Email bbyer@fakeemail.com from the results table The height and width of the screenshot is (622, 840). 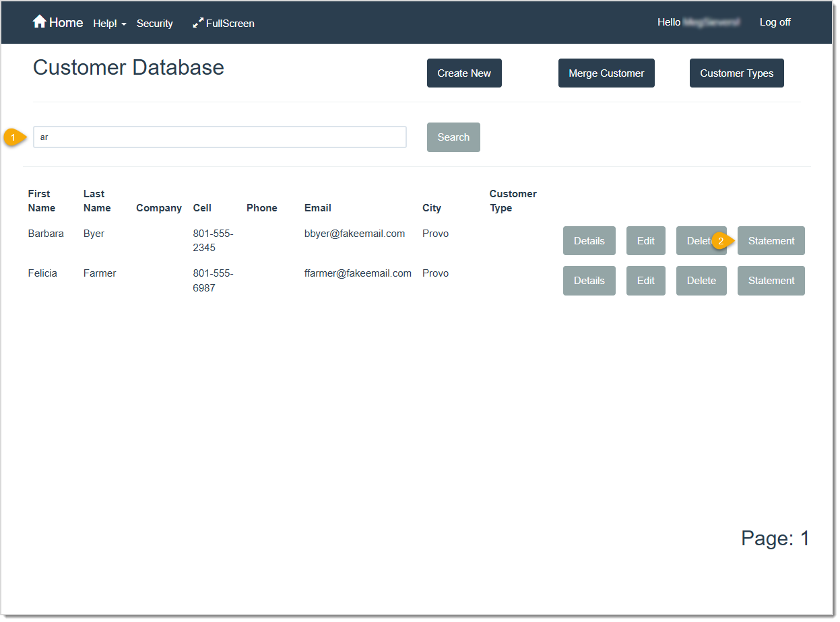coord(354,233)
